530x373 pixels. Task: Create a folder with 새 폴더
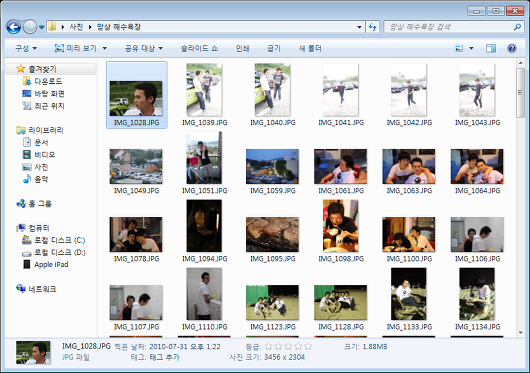click(x=310, y=48)
